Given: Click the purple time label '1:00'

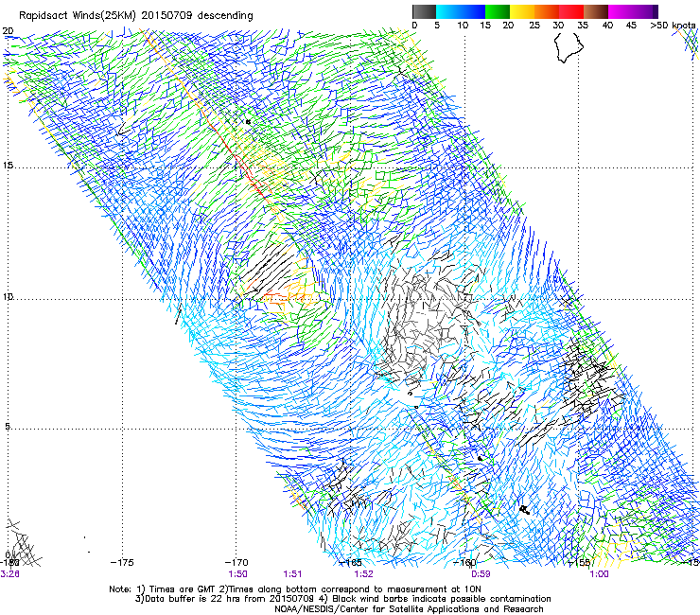Looking at the screenshot, I should [599, 574].
